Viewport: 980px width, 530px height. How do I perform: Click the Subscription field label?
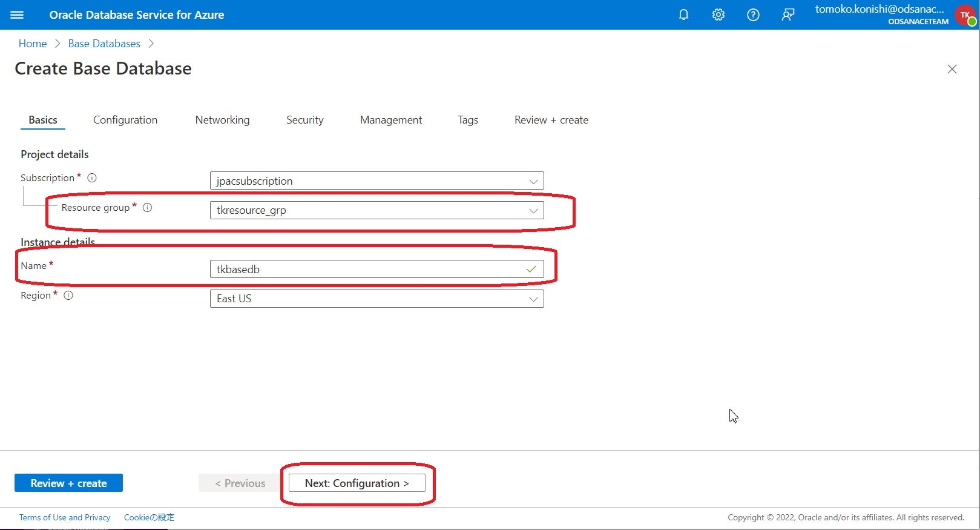pos(47,178)
